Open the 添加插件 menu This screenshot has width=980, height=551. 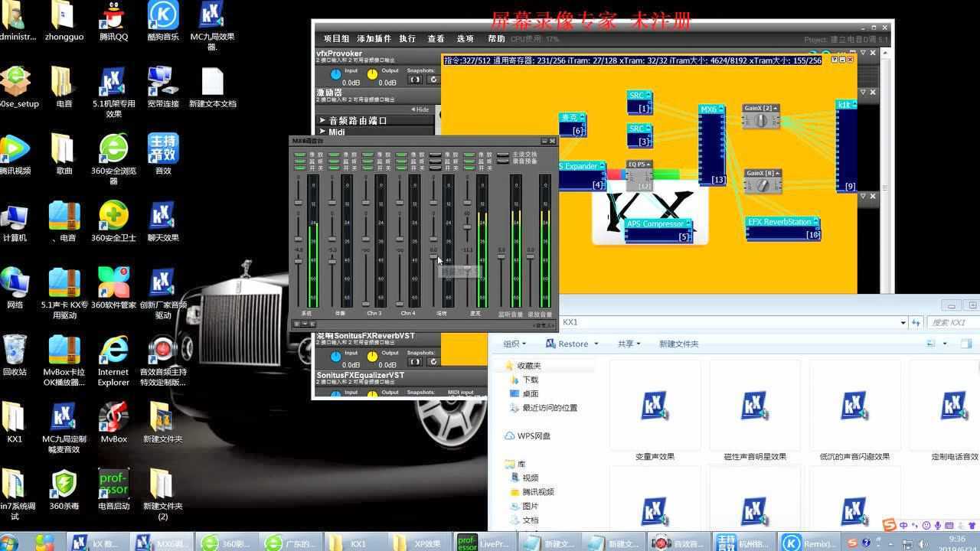pyautogui.click(x=374, y=38)
